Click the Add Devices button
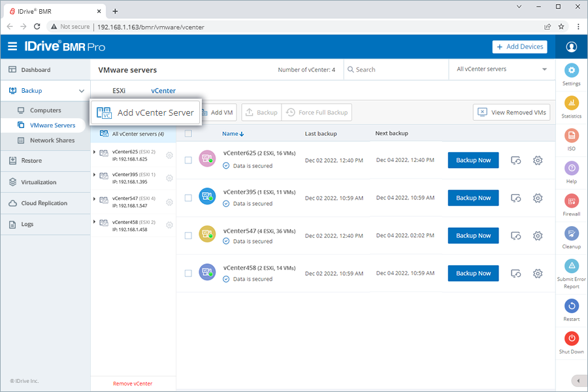 pyautogui.click(x=520, y=47)
